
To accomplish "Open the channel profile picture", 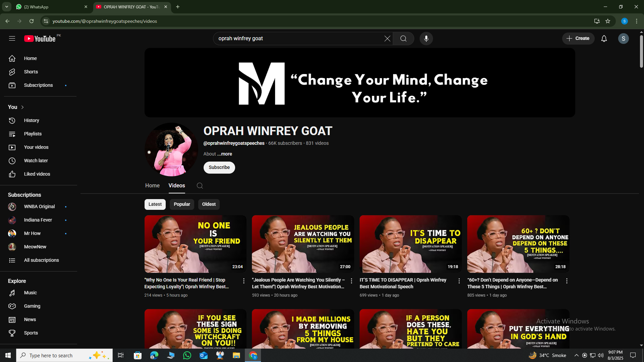I will click(171, 149).
